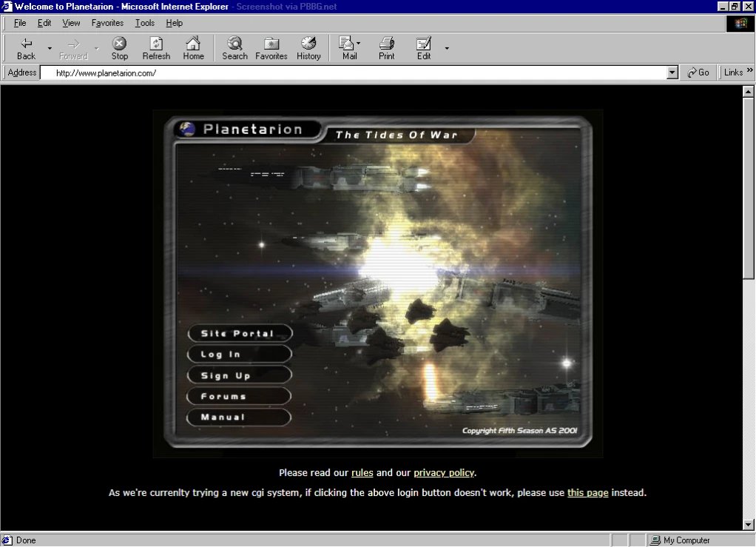
Task: Click the Planetarion globe logo
Action: [x=187, y=129]
